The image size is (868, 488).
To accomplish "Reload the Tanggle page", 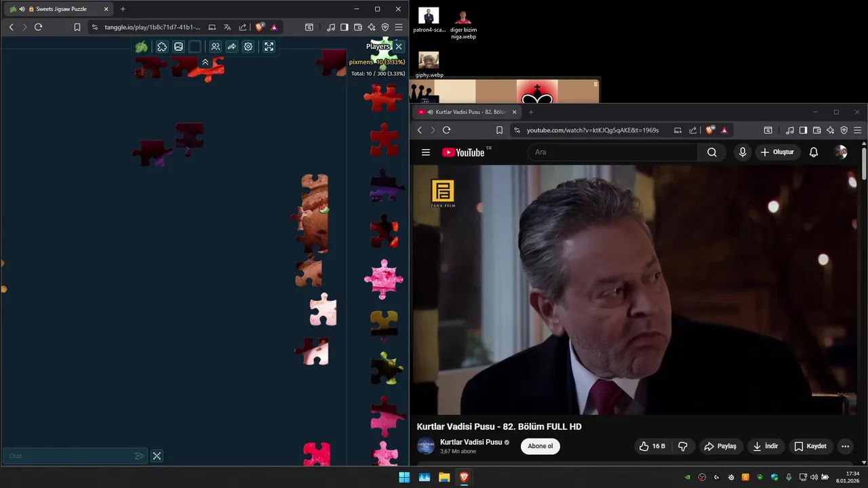I will pyautogui.click(x=38, y=27).
